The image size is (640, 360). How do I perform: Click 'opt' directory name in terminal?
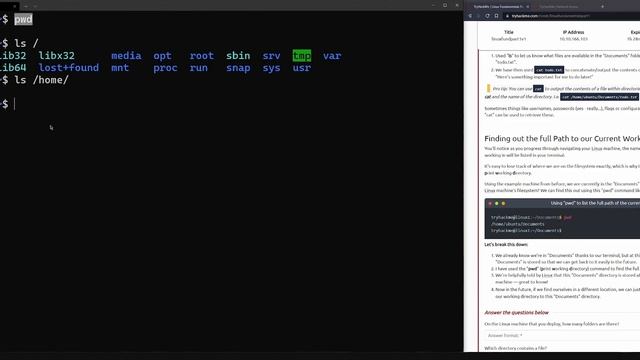162,56
